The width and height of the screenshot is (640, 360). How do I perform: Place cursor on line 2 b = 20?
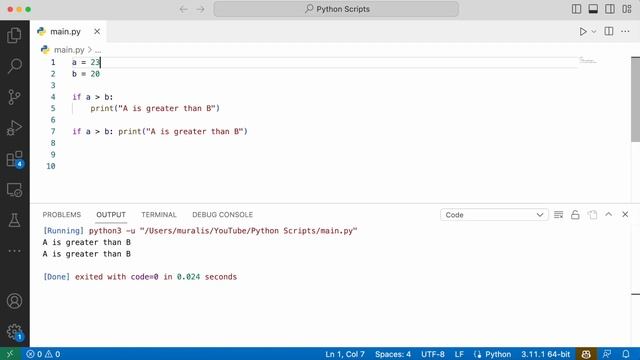pos(86,74)
